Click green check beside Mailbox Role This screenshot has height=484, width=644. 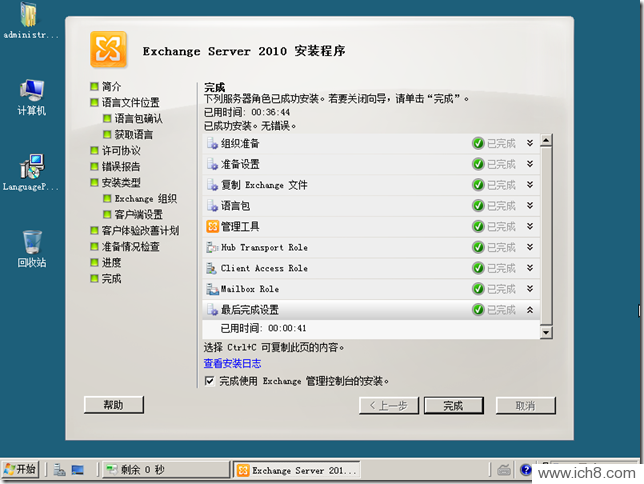[478, 289]
